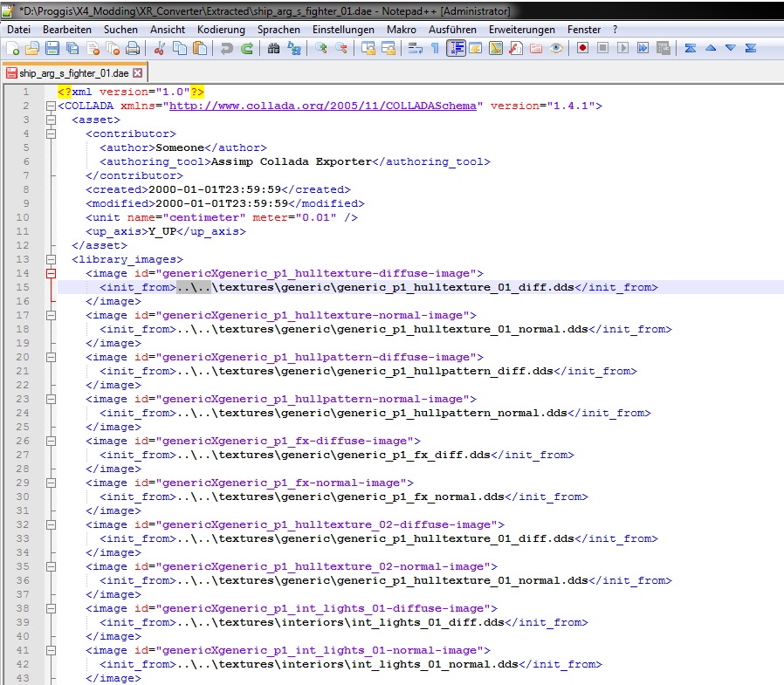Screen dimensions: 784x685
Task: Open the Sprachen menu
Action: click(279, 30)
